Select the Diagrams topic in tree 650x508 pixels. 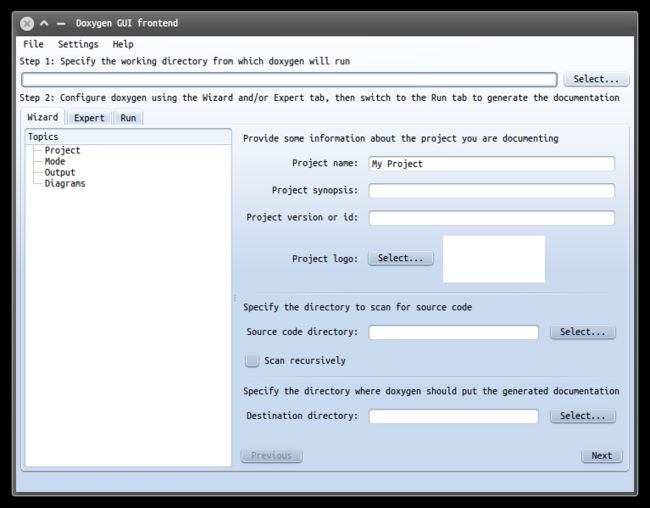65,183
